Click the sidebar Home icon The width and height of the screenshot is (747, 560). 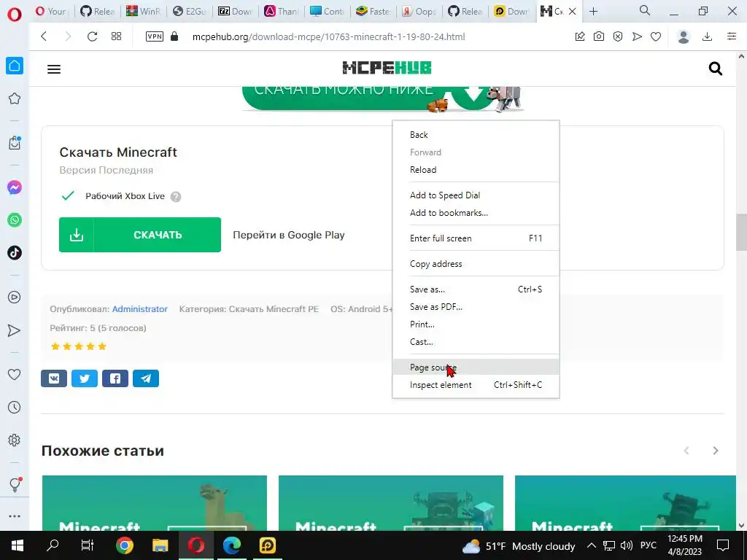click(15, 66)
